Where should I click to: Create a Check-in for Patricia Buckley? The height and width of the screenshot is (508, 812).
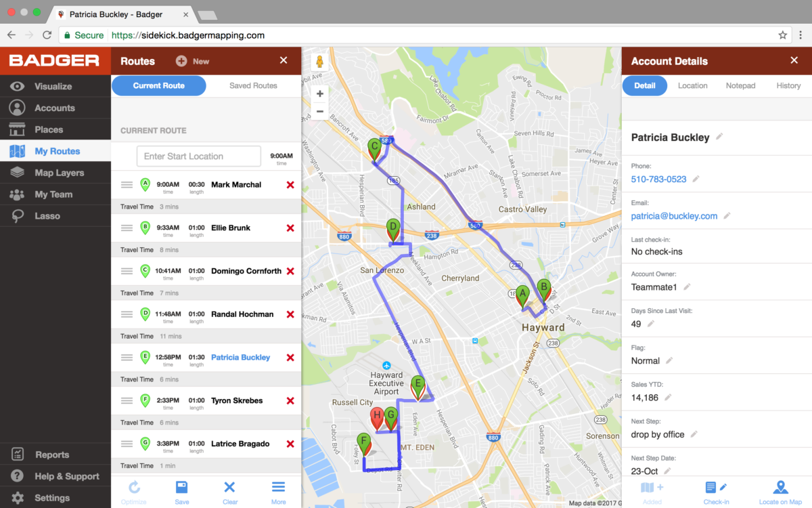716,491
